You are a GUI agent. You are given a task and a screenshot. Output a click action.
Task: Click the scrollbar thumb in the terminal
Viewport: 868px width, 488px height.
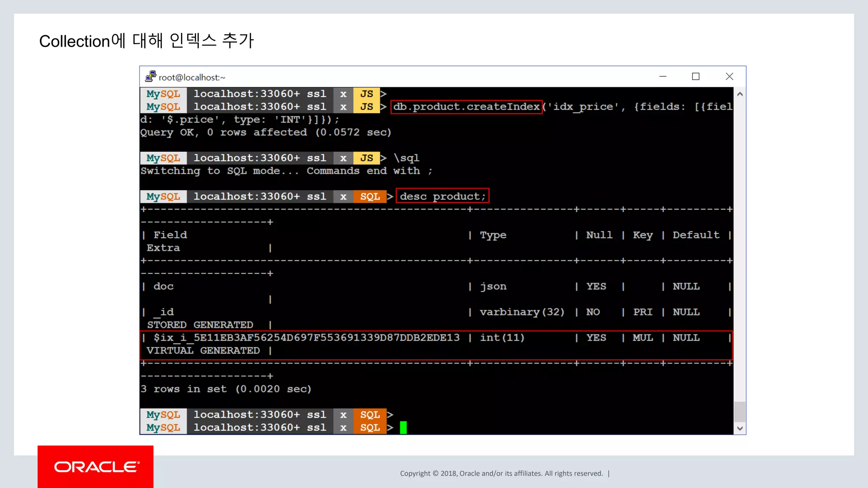click(740, 412)
